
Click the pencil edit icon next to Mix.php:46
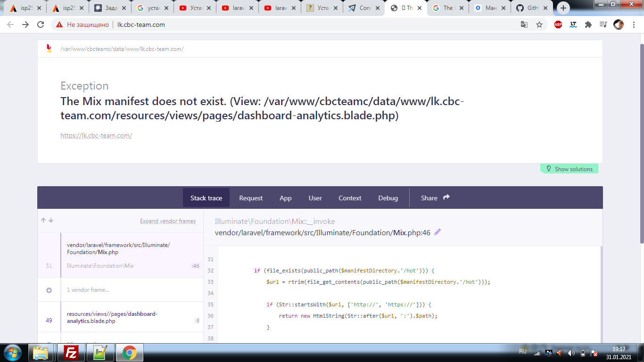point(438,232)
